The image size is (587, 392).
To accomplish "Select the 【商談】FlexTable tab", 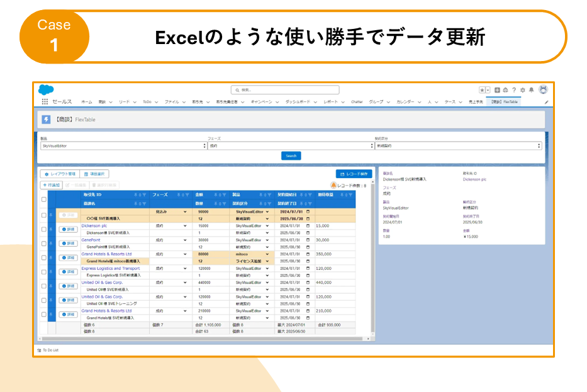I will (x=505, y=102).
